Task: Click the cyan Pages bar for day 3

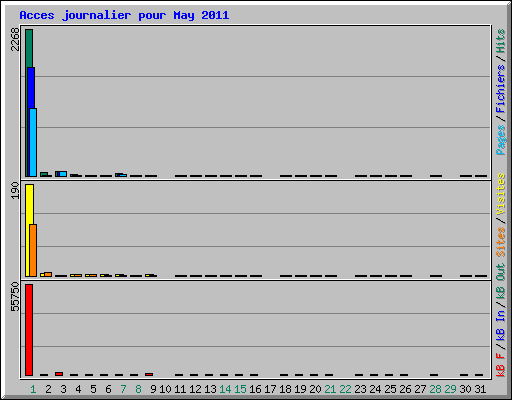Action: click(x=63, y=174)
